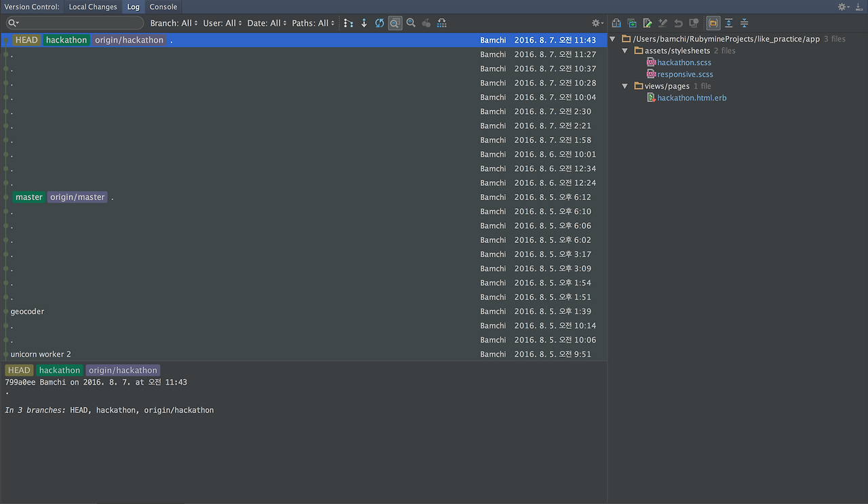Select hackathon.html.erb in the changed files tree
868x504 pixels.
click(692, 98)
